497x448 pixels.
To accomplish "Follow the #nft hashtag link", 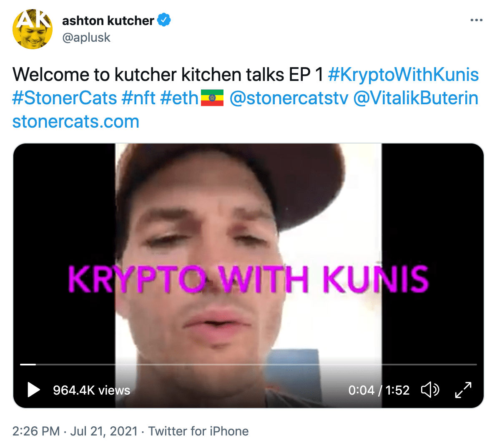I will pyautogui.click(x=138, y=98).
